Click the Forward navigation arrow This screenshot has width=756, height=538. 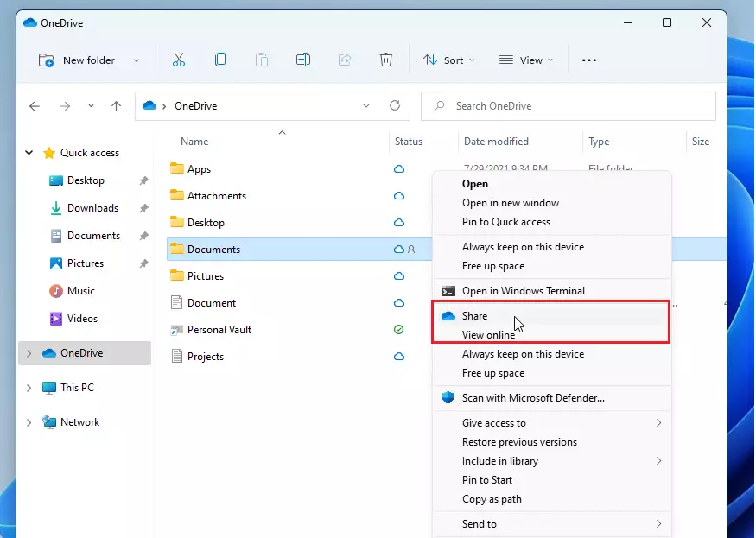click(65, 106)
